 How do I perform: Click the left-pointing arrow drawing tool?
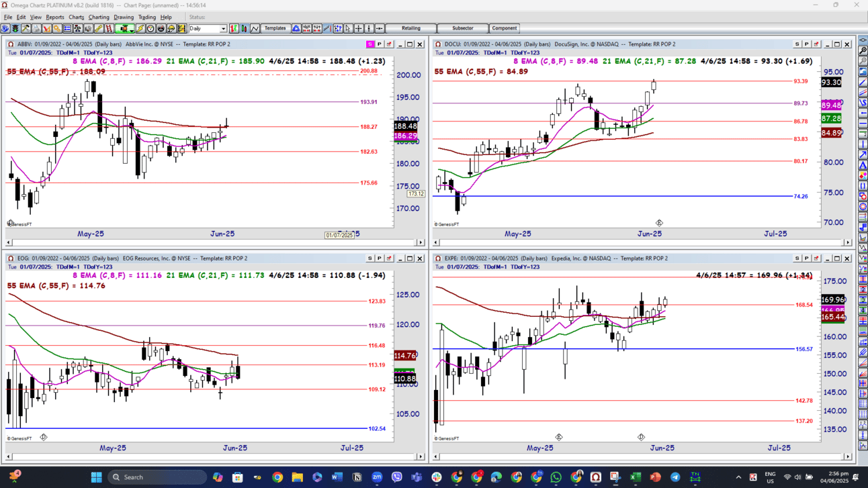[863, 111]
